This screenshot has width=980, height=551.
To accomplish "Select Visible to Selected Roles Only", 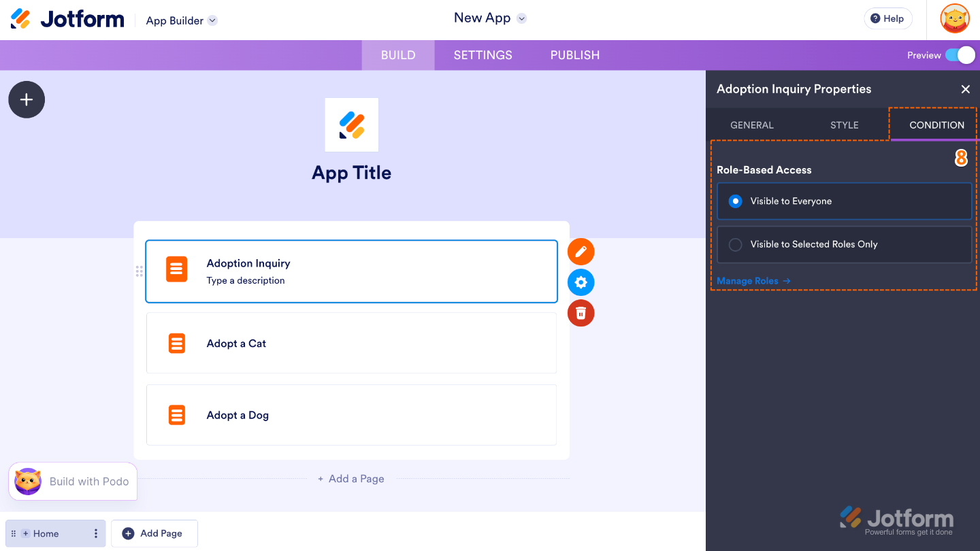I will (736, 244).
